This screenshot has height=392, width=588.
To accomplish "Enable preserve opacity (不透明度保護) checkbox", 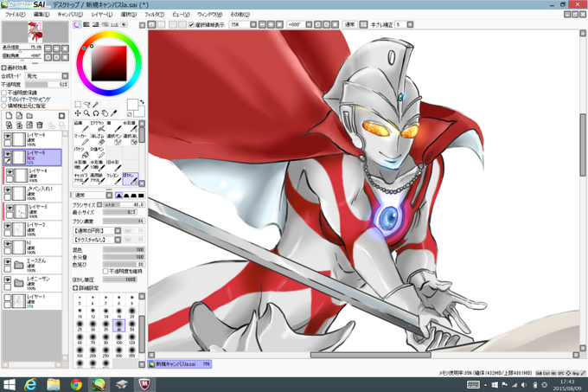I will (x=4, y=93).
